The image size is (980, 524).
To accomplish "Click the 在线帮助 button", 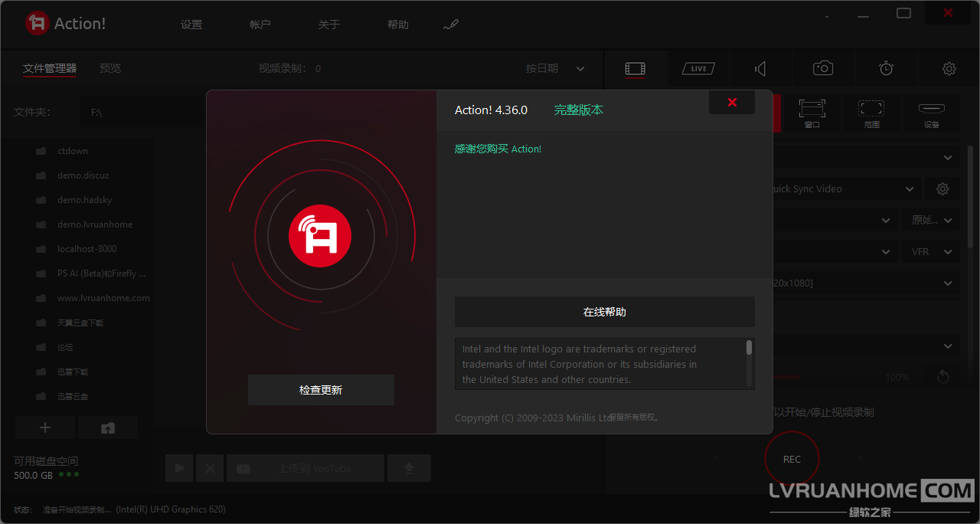I will pyautogui.click(x=604, y=312).
